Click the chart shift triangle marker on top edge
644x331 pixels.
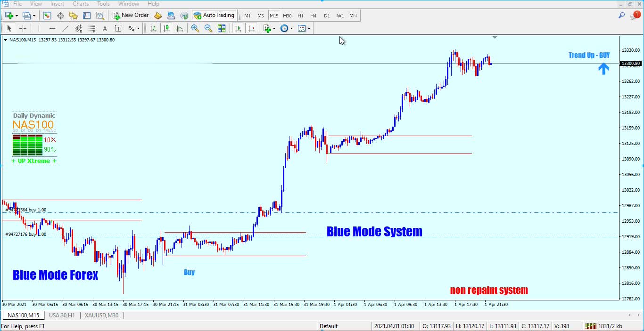pyautogui.click(x=495, y=37)
